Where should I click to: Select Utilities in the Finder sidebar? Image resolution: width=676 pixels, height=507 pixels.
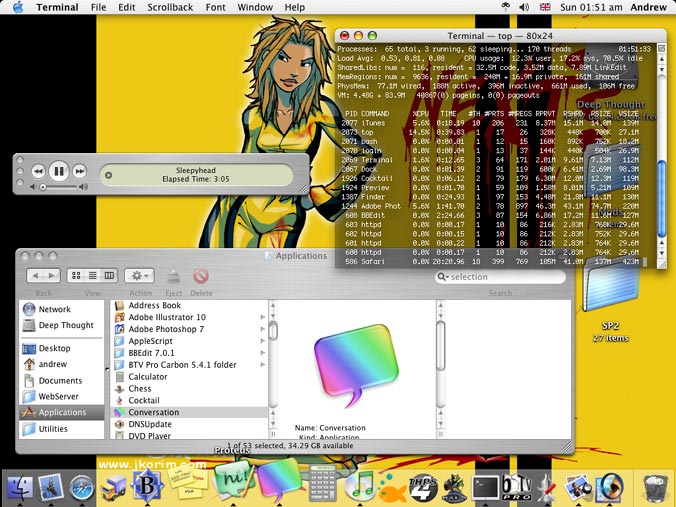point(62,429)
